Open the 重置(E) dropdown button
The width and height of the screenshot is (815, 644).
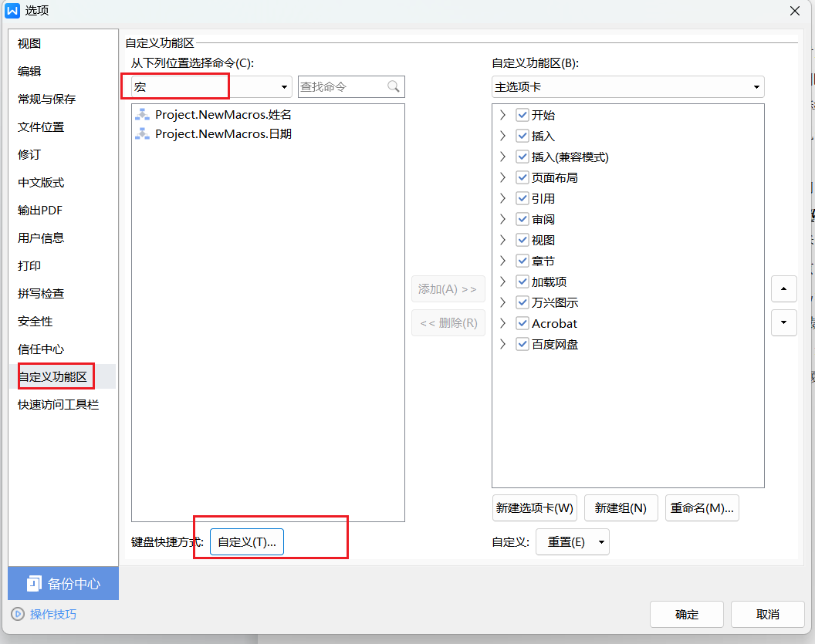pos(572,542)
